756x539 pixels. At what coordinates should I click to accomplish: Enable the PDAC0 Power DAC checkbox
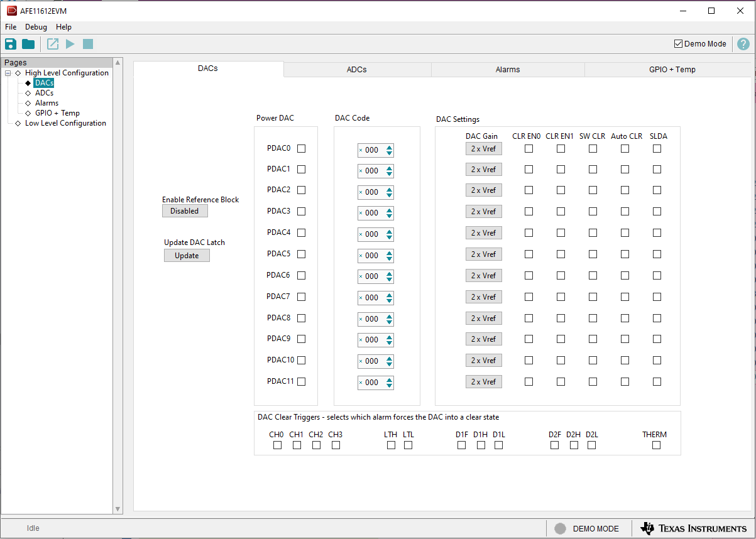click(x=301, y=148)
